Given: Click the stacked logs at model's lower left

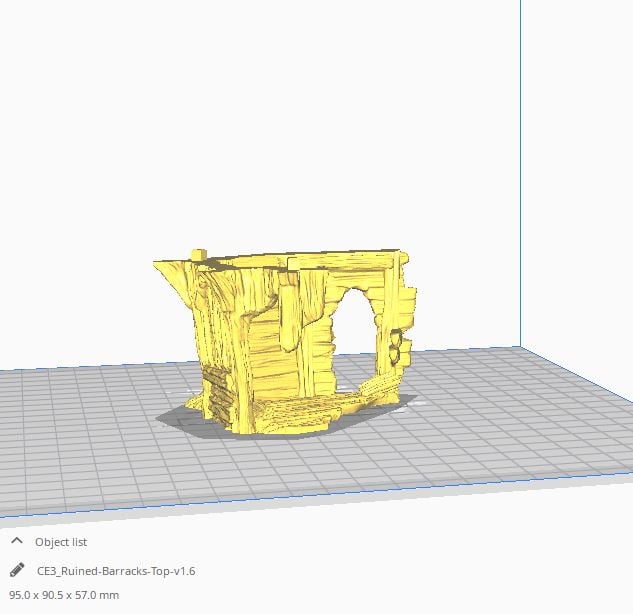Looking at the screenshot, I should (217, 392).
